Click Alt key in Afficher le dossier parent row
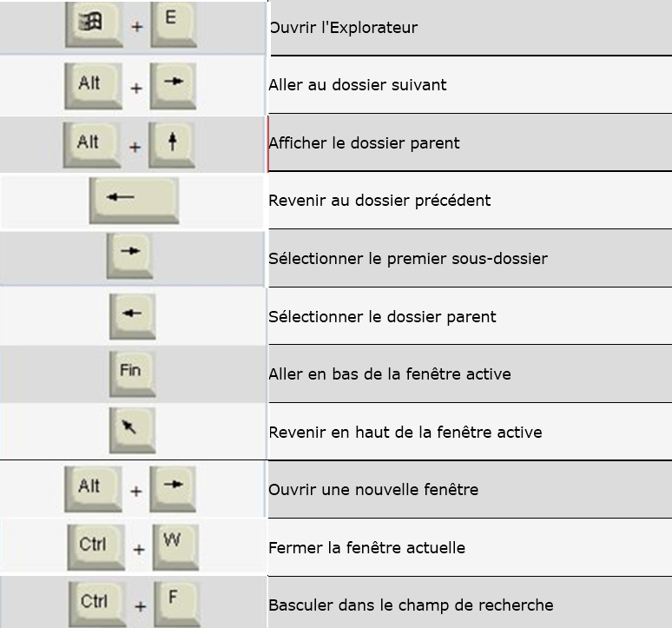Viewport: 672px width, 628px height. [92, 145]
